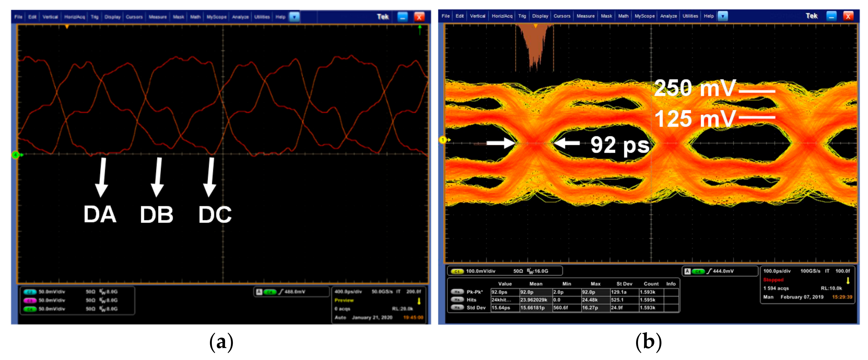Click the green C4 badge beside 50.0mV/div

30,309
